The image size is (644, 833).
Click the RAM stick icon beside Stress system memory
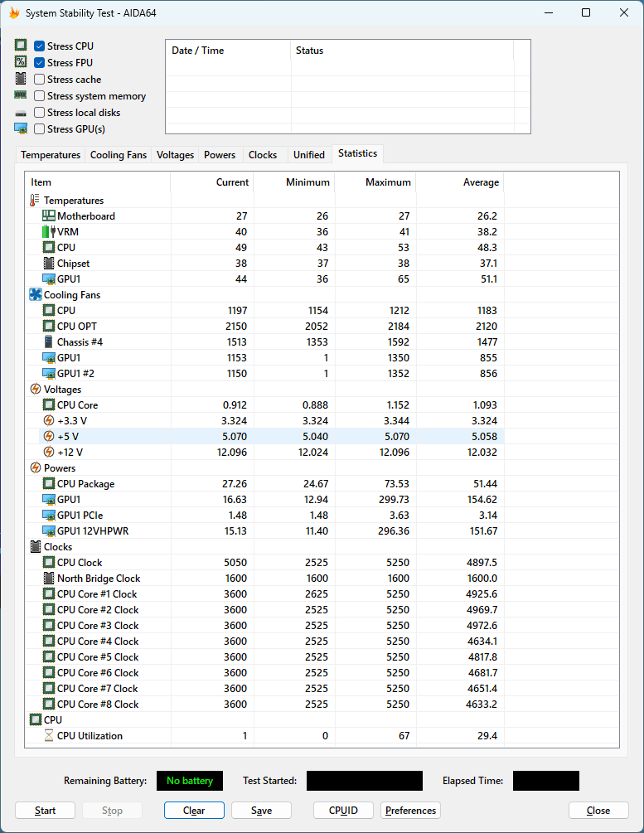tap(21, 94)
